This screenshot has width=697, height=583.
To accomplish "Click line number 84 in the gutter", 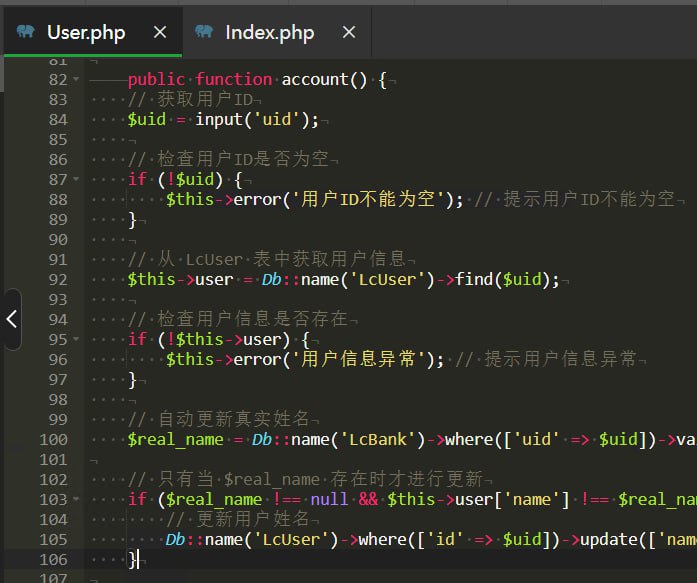I will pyautogui.click(x=57, y=120).
